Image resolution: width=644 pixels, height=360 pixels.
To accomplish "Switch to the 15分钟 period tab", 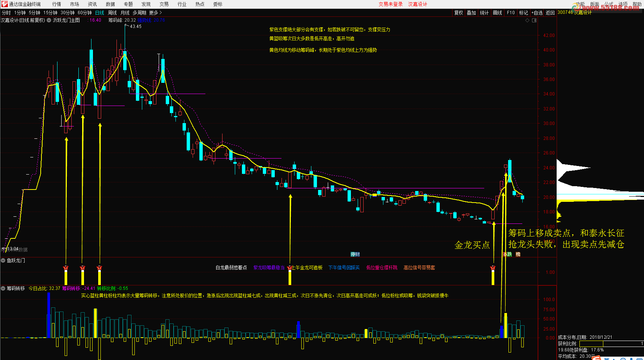I will click(50, 13).
